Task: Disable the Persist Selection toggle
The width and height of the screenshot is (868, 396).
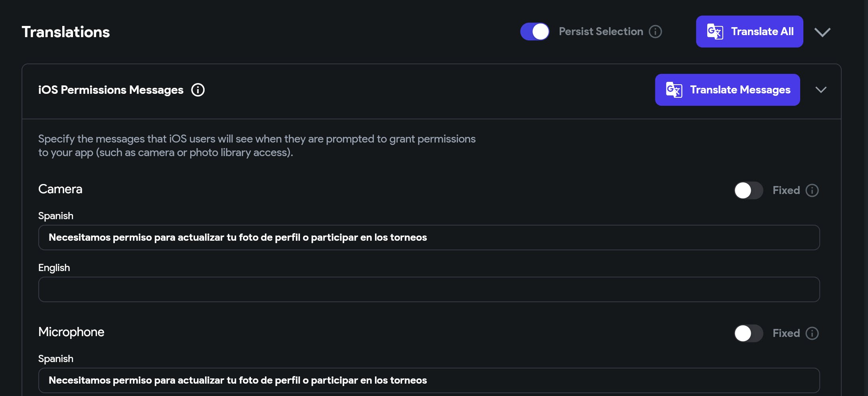Action: [x=535, y=32]
